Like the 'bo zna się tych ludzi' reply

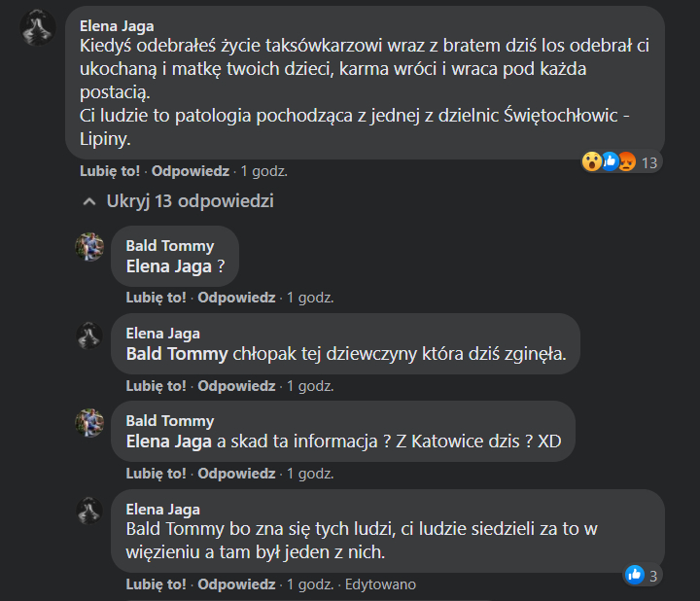(156, 584)
